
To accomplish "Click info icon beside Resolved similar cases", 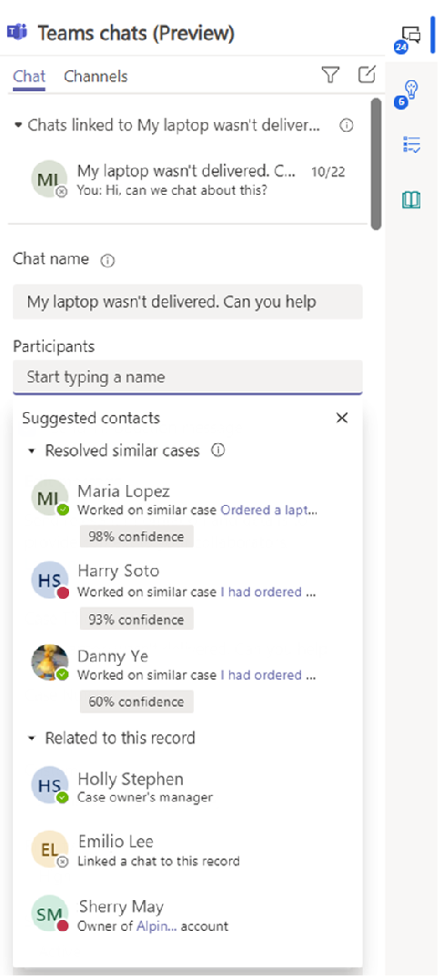I will [x=217, y=450].
